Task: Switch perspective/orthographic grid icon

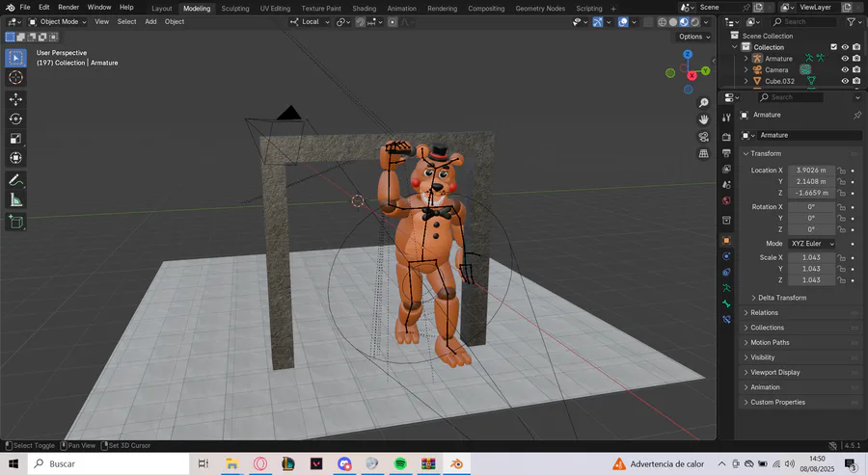Action: point(704,153)
